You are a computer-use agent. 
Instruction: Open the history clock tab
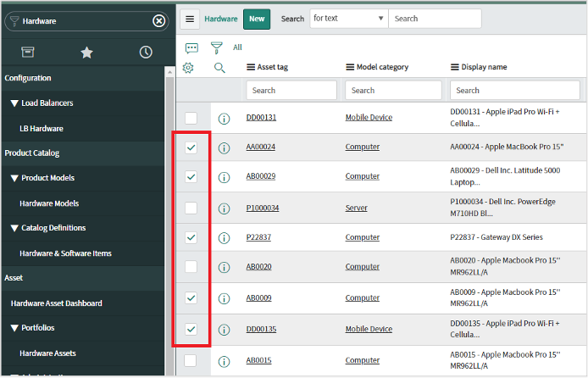point(146,53)
